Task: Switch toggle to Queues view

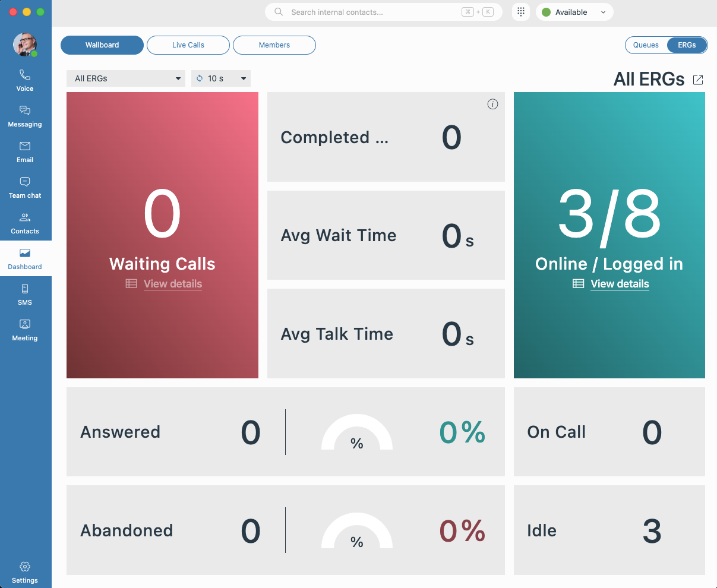Action: (646, 45)
